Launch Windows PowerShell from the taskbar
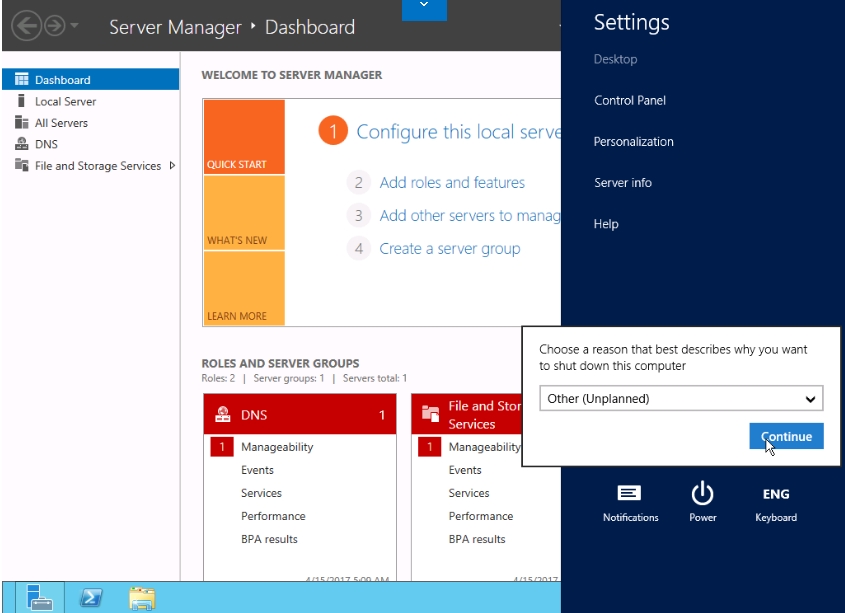845x613 pixels. pos(91,597)
